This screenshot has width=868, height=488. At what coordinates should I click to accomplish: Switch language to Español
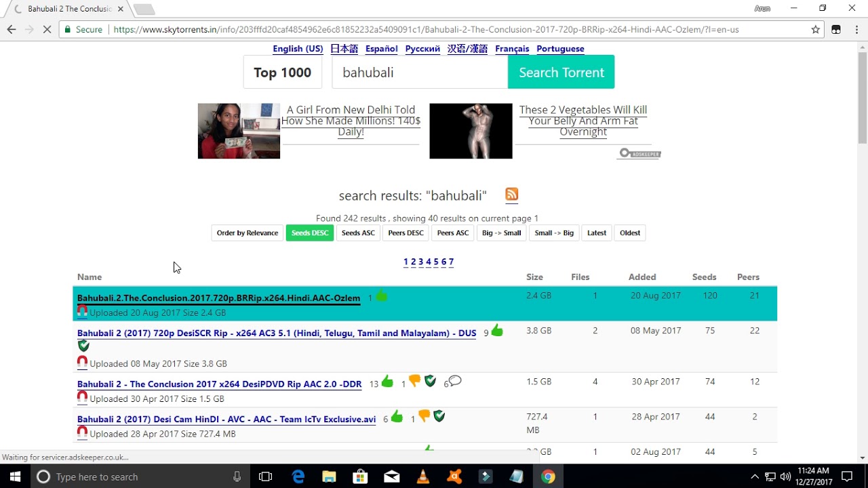pos(382,49)
